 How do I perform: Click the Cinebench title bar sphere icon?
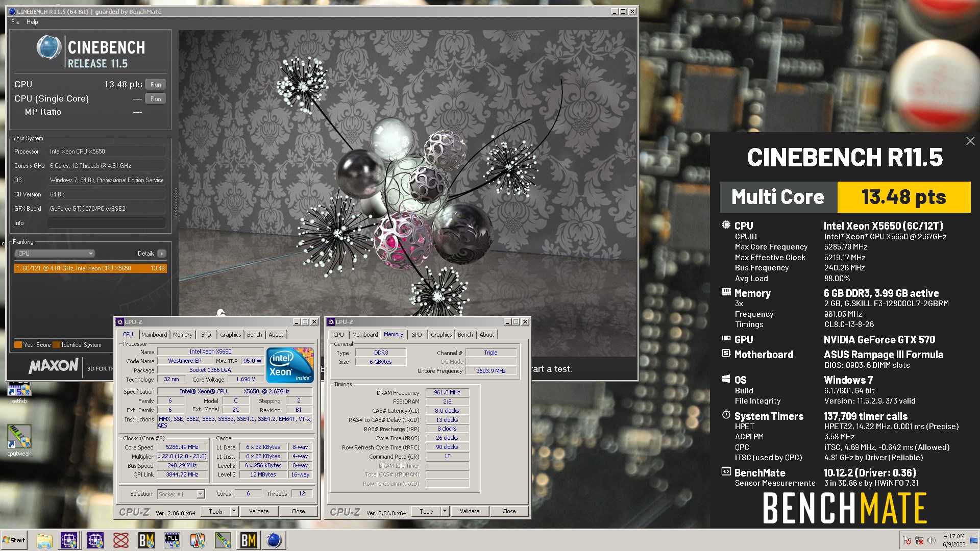(x=12, y=11)
